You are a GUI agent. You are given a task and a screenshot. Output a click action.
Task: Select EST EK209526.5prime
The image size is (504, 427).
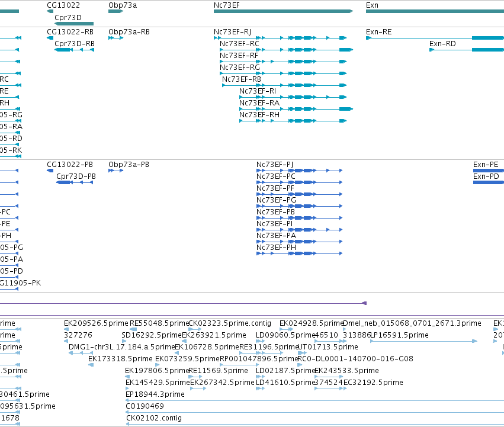96,323
